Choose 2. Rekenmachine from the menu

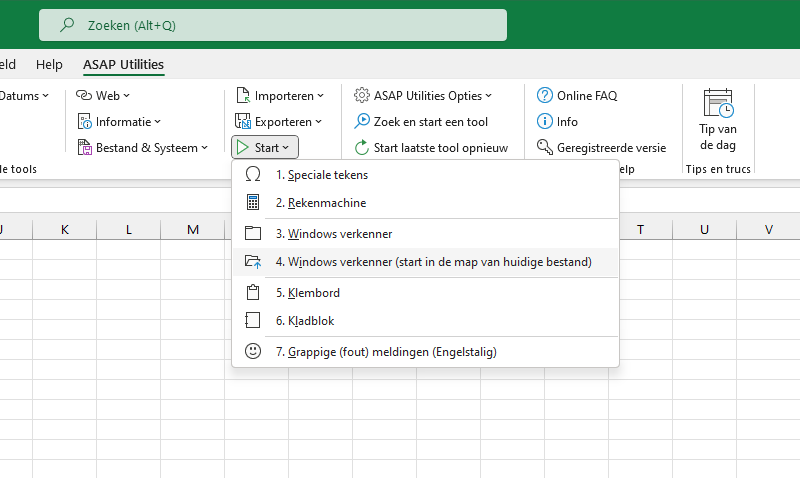tap(426, 203)
